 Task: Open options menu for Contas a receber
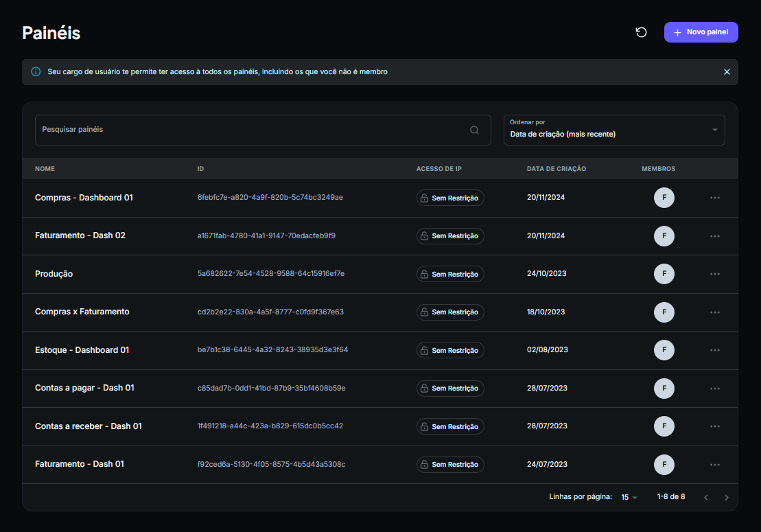pos(714,426)
